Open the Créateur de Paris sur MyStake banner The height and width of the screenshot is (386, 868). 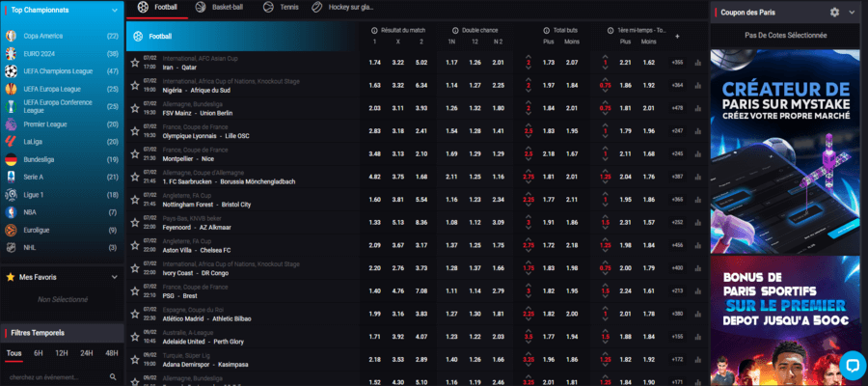[x=783, y=152]
